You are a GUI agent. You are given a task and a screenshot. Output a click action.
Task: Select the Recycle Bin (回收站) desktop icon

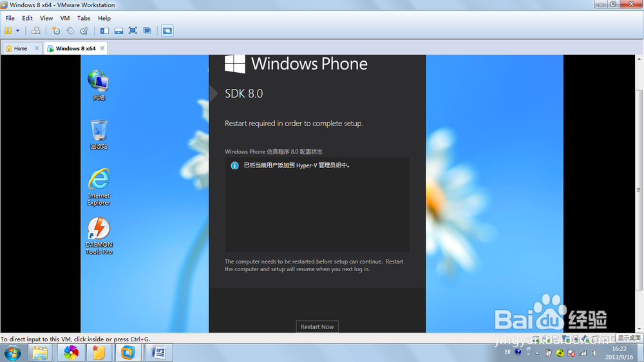[x=99, y=135]
